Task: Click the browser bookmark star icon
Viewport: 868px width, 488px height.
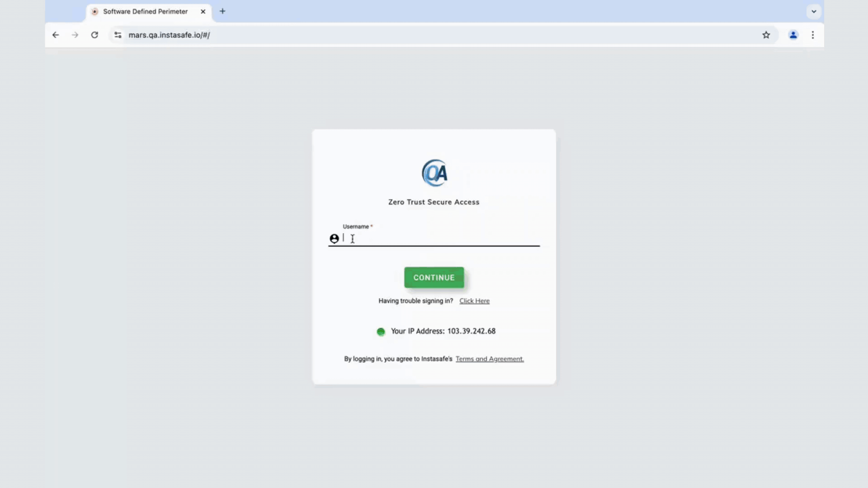Action: (x=766, y=34)
